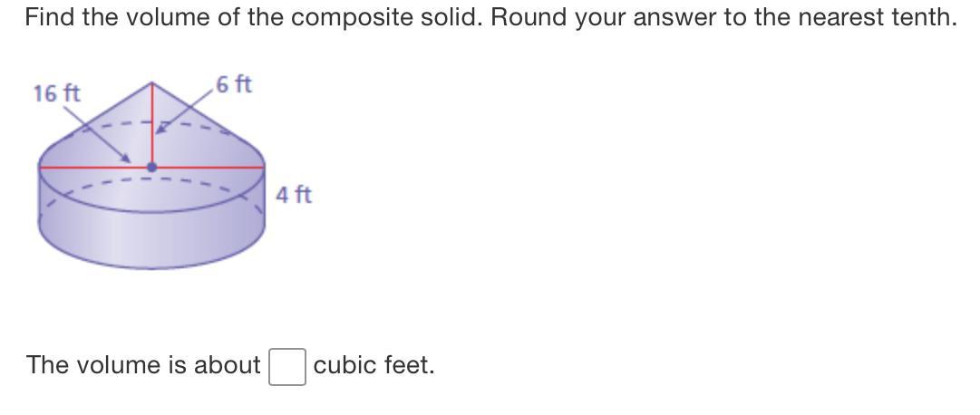Click the "6 ft" label
The height and width of the screenshot is (415, 980).
pos(235,85)
